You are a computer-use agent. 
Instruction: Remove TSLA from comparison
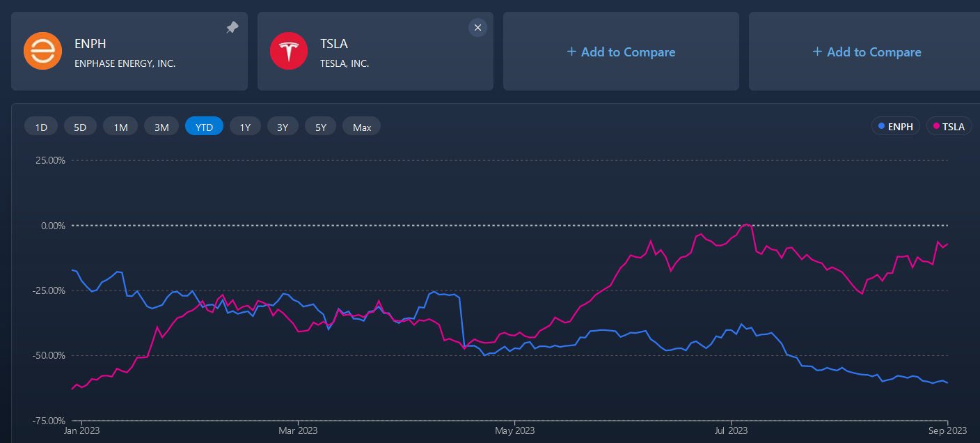tap(477, 27)
